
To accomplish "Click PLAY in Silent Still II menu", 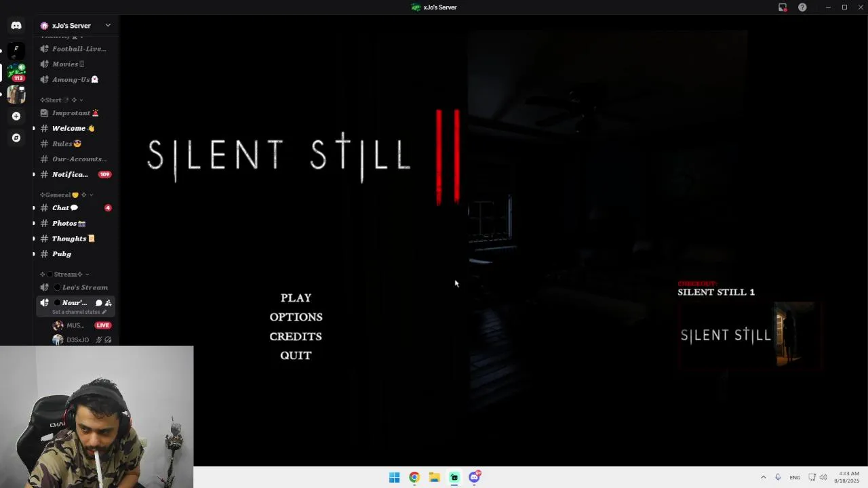I will point(296,298).
